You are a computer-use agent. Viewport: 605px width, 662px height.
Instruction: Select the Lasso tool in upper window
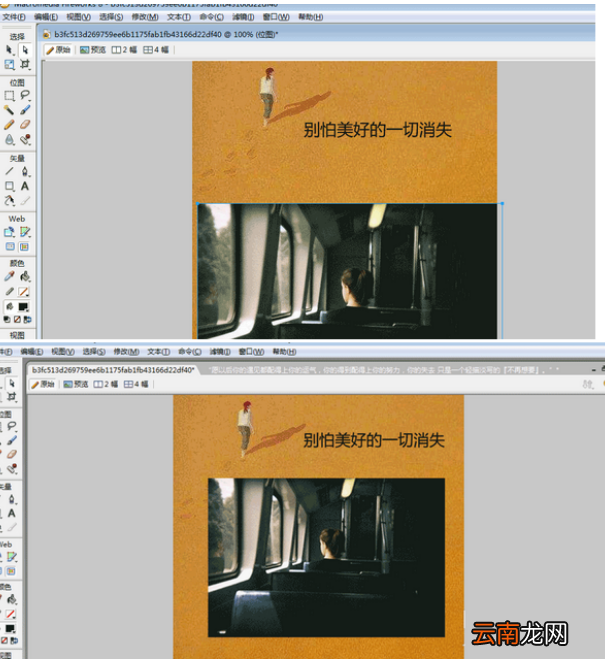(x=25, y=96)
